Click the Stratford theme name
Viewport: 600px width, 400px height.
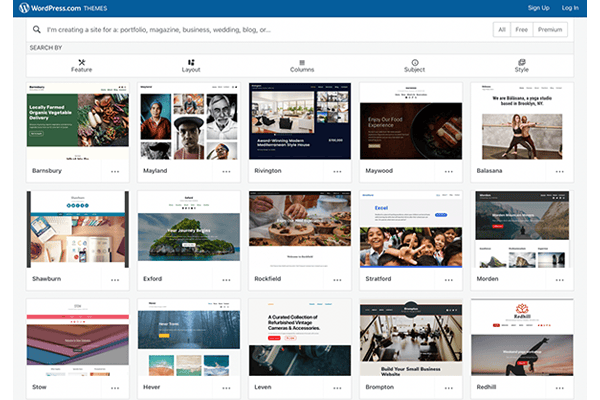click(378, 279)
